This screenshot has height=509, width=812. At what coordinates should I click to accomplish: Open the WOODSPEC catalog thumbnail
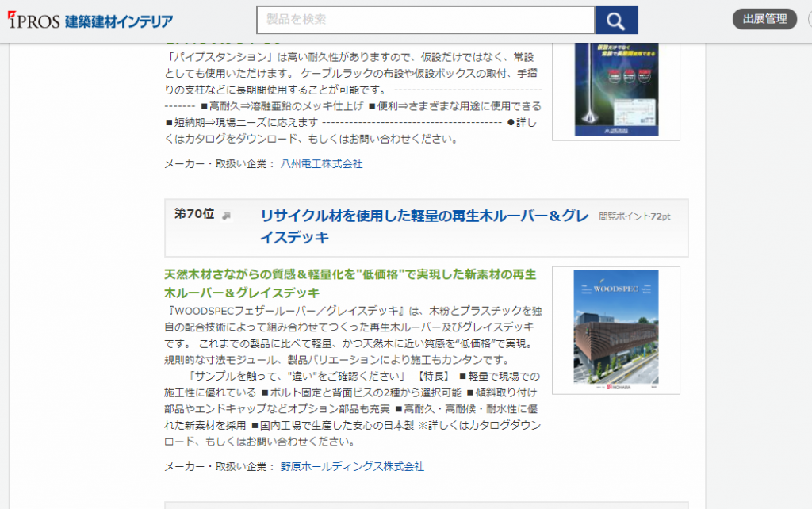click(615, 330)
